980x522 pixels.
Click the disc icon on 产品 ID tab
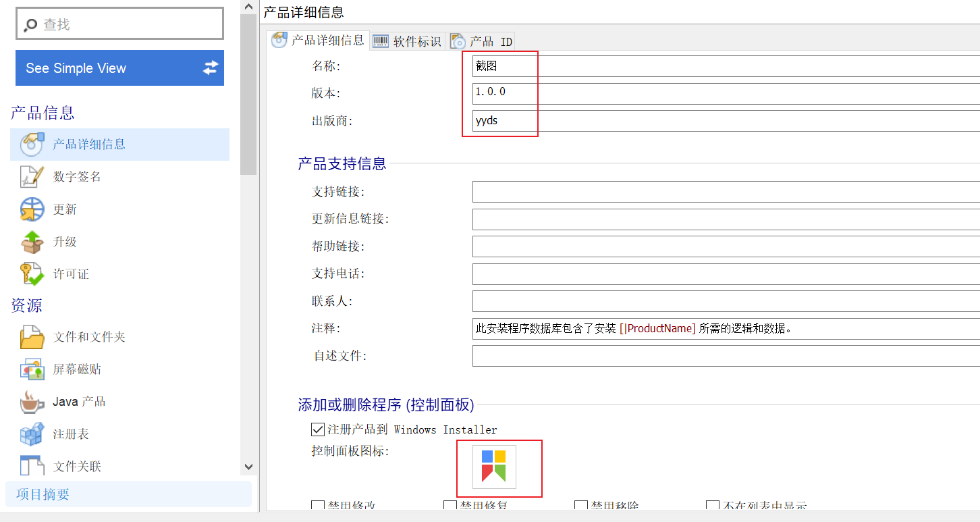pyautogui.click(x=458, y=41)
